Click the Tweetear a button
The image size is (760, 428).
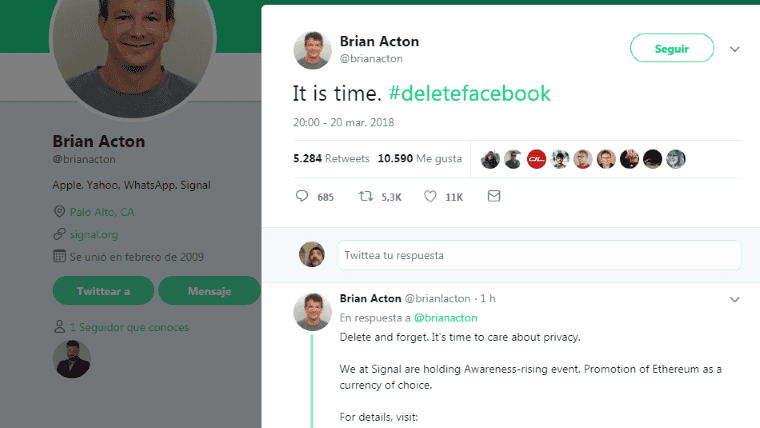pos(103,291)
